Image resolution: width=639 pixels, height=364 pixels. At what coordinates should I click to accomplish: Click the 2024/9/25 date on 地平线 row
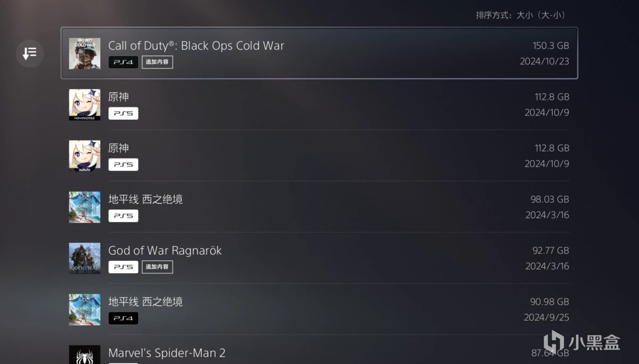click(x=546, y=317)
